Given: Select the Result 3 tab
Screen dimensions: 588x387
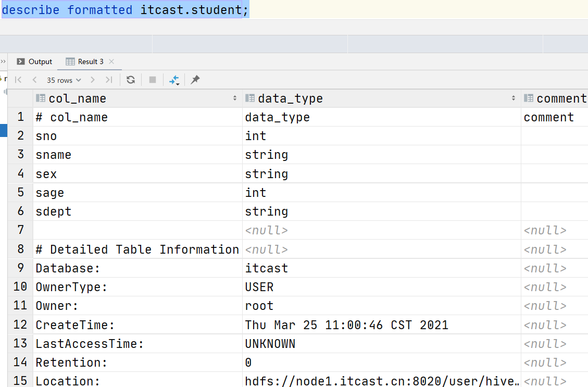Looking at the screenshot, I should pos(85,61).
